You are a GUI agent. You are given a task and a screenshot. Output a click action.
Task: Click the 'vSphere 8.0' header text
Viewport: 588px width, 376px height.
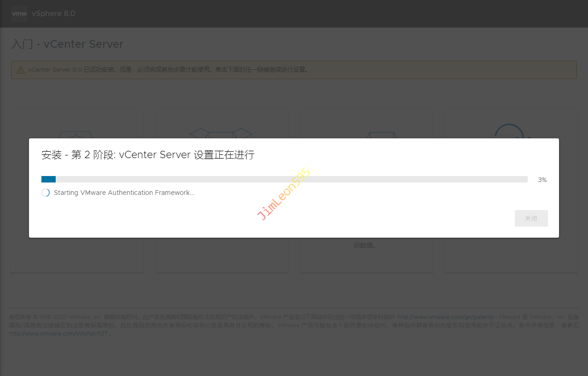click(53, 14)
